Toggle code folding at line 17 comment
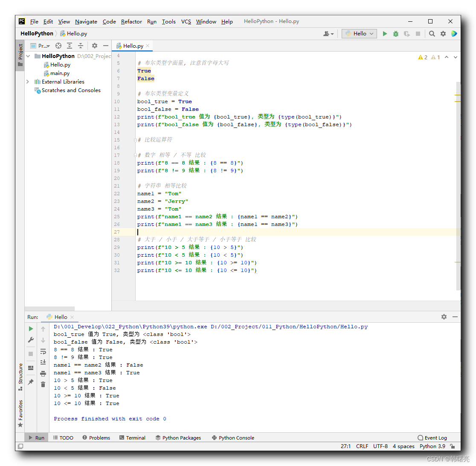The height and width of the screenshot is (466, 476). click(135, 155)
